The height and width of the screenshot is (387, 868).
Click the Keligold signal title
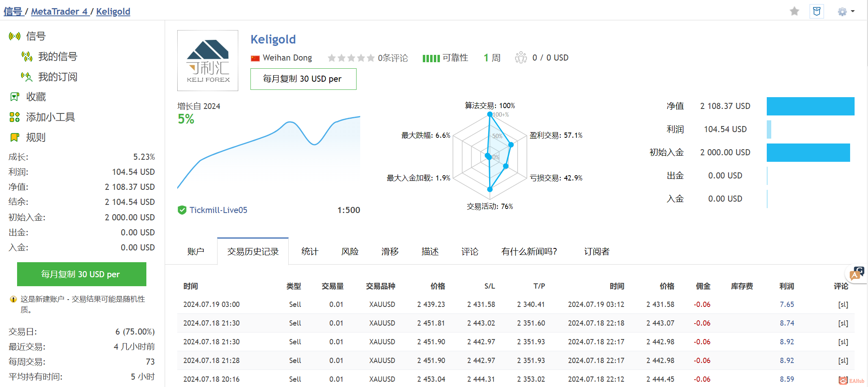(x=273, y=39)
